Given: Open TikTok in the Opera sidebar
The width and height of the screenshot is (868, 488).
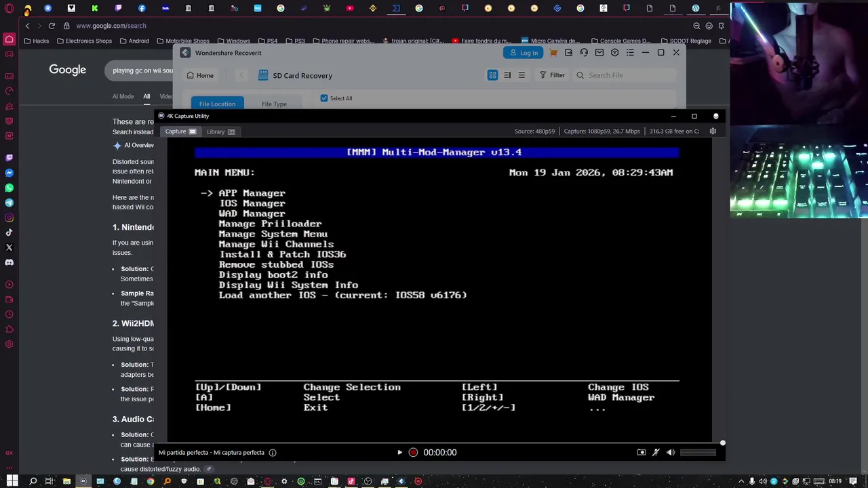Looking at the screenshot, I should [9, 232].
